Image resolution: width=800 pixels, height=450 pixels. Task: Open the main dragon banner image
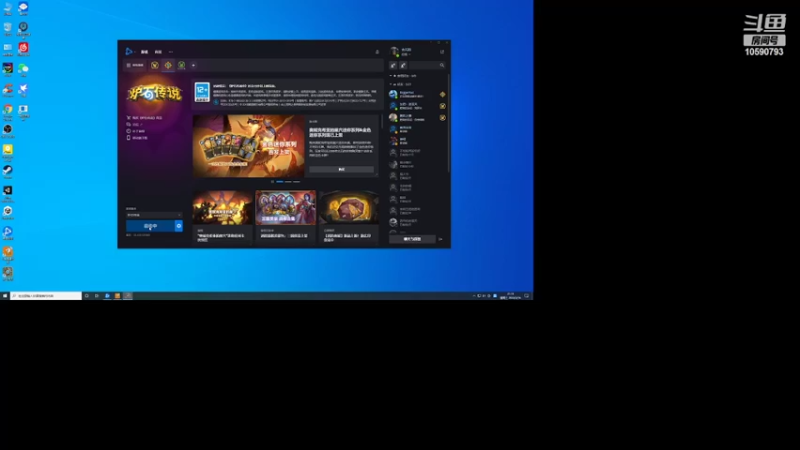click(248, 146)
